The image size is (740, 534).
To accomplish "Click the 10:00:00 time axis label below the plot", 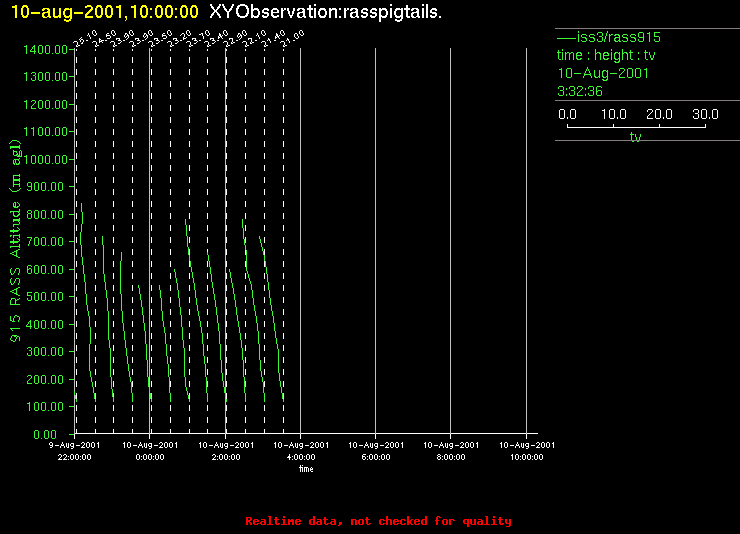I will coord(527,457).
